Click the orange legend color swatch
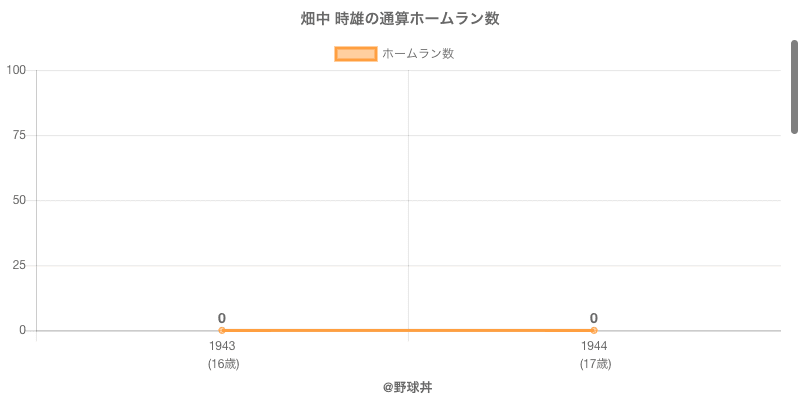 pyautogui.click(x=356, y=54)
